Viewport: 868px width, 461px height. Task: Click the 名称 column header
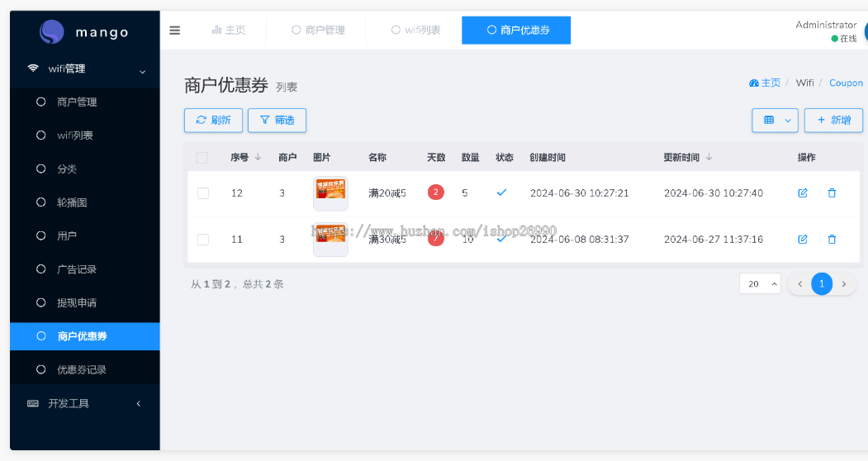coord(377,157)
